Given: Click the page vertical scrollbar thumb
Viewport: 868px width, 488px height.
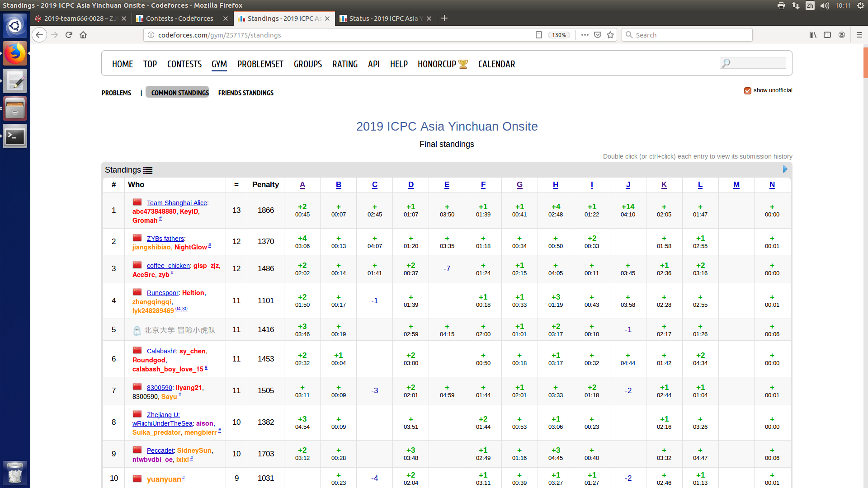Looking at the screenshot, I should [x=865, y=62].
